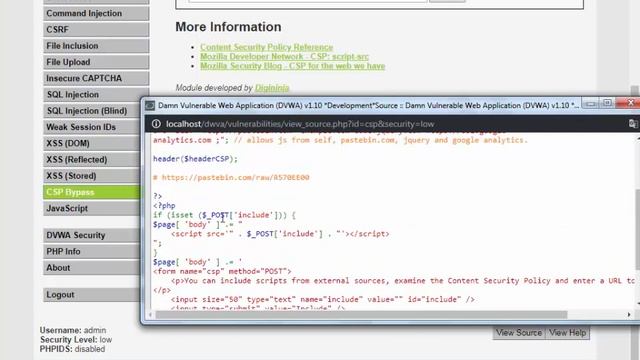Open the CSRF vulnerability page
Viewport: 640px width, 360px height.
96,29
